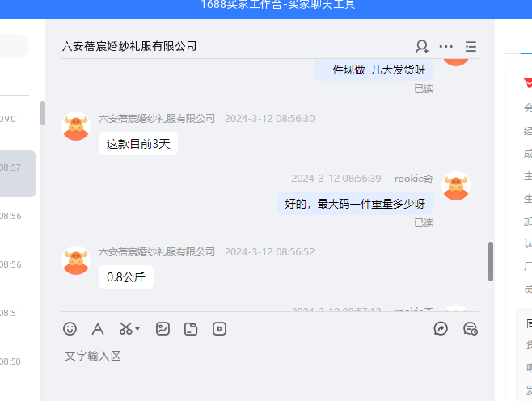Toggle the side panel list icon
The image size is (532, 401).
(471, 46)
